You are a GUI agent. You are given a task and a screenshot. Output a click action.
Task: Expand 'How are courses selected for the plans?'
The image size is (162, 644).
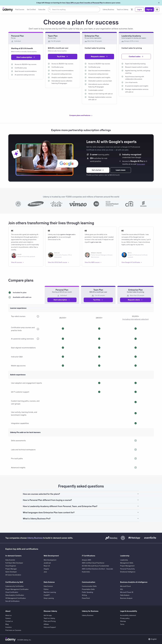81,494
